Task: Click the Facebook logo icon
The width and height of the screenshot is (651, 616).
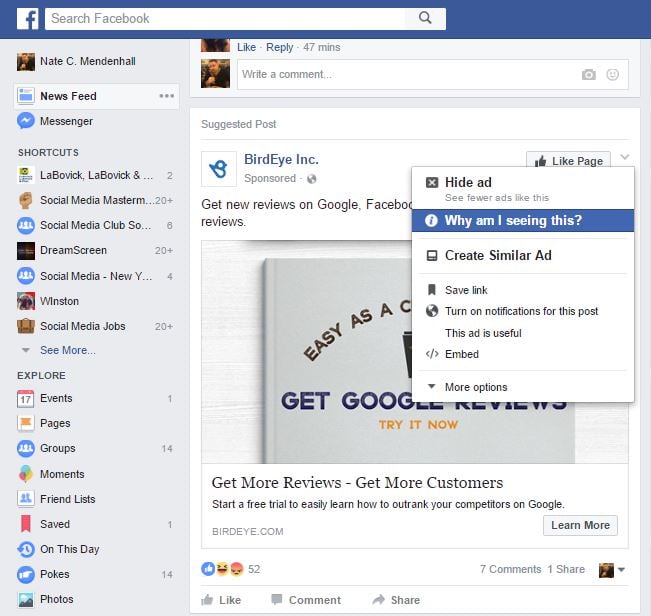Action: [x=28, y=19]
